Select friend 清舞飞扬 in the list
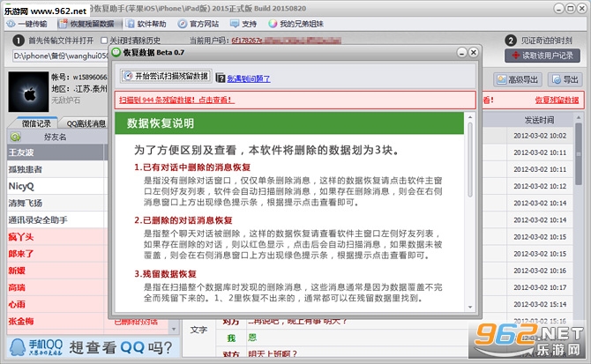The width and height of the screenshot is (591, 364). 55,204
